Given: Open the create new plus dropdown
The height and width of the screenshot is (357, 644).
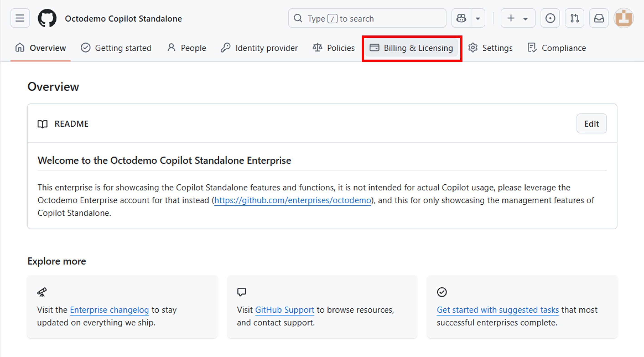Looking at the screenshot, I should (518, 18).
